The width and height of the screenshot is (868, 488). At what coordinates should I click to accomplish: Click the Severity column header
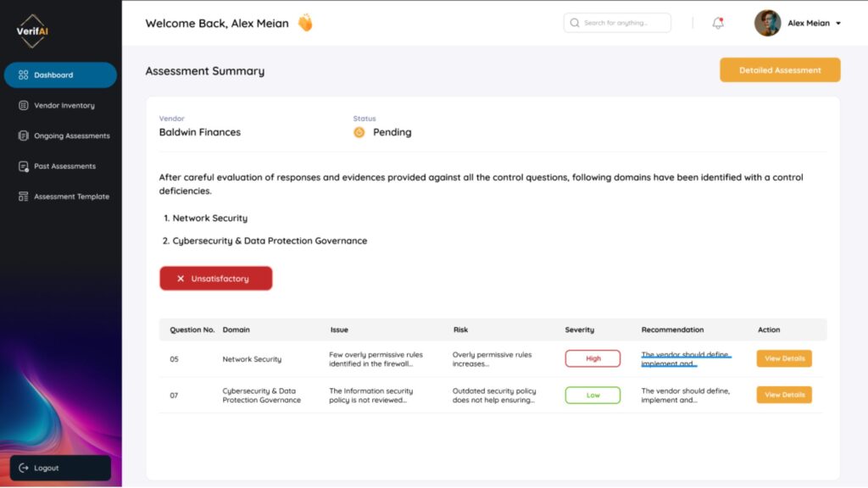580,330
